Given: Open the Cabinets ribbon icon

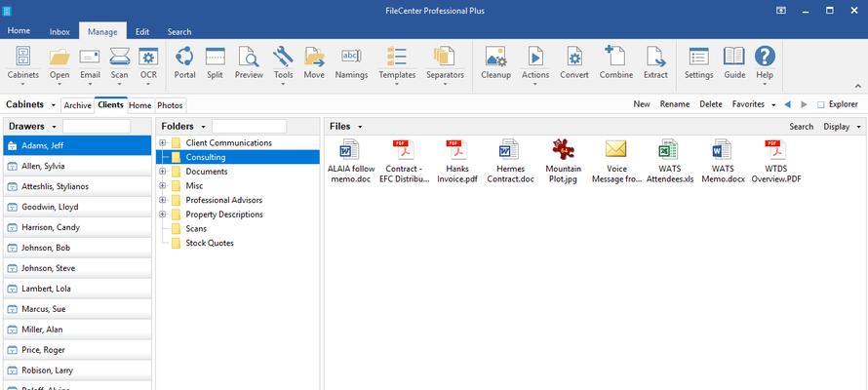Looking at the screenshot, I should coord(22,57).
